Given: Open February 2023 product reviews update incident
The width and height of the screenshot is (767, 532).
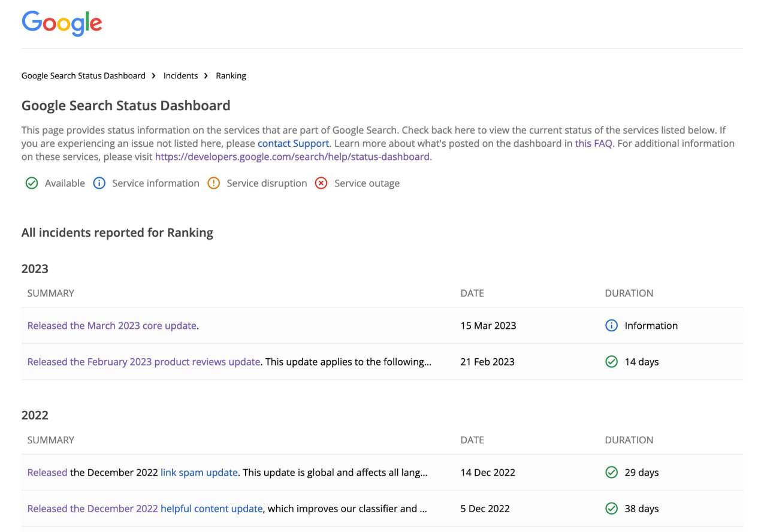Looking at the screenshot, I should [x=144, y=362].
